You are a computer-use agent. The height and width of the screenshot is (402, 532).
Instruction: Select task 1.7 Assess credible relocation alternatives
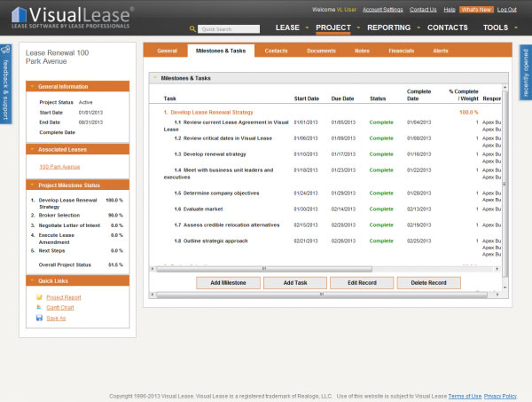click(x=227, y=225)
